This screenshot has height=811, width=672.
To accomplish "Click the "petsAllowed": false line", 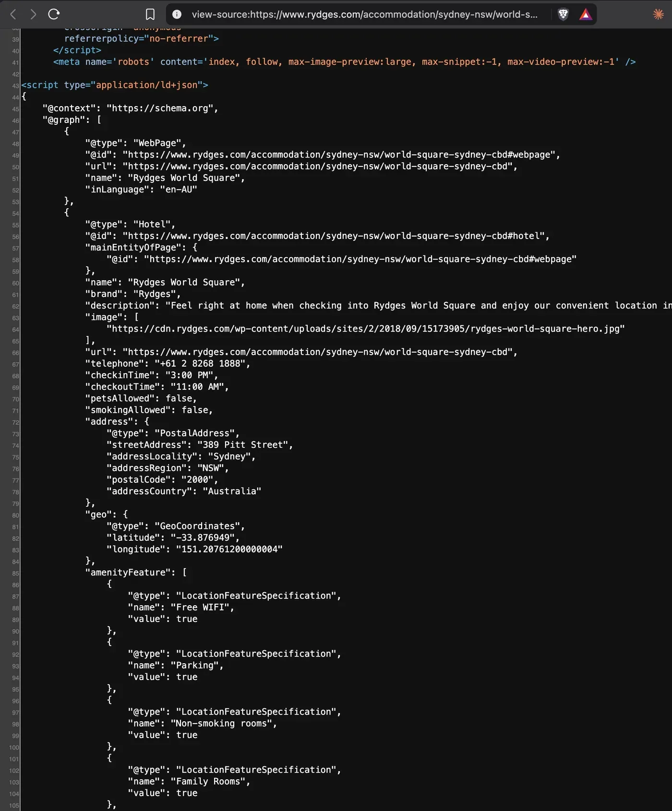I will point(141,399).
